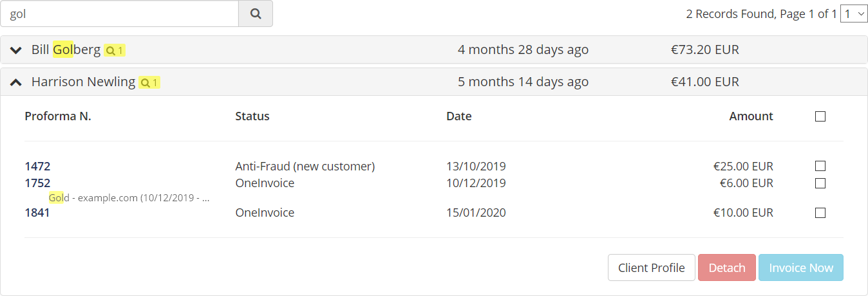This screenshot has height=299, width=868.
Task: Click match badge beside Bill Golberg
Action: (x=115, y=50)
